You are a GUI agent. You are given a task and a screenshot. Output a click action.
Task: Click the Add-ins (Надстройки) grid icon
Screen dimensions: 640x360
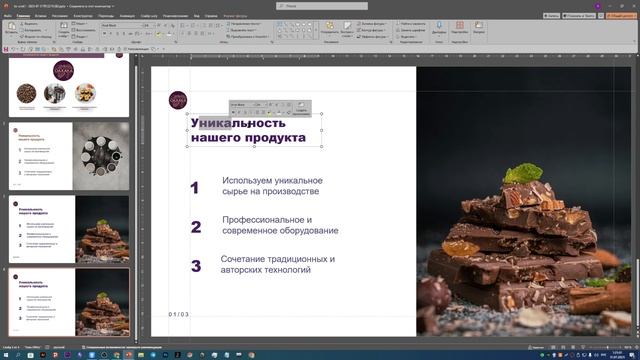[460, 25]
